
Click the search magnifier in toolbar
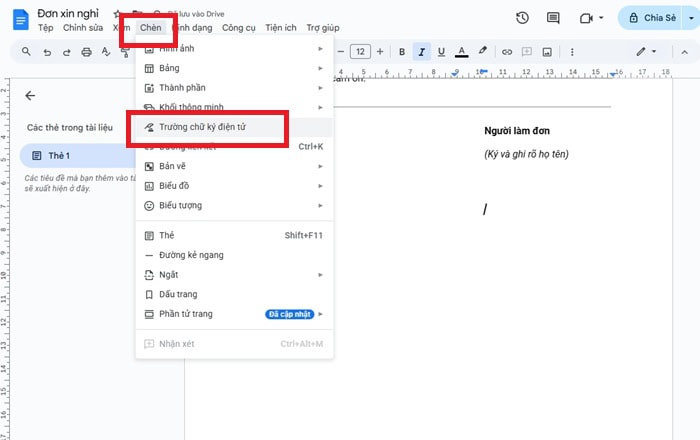(x=25, y=52)
